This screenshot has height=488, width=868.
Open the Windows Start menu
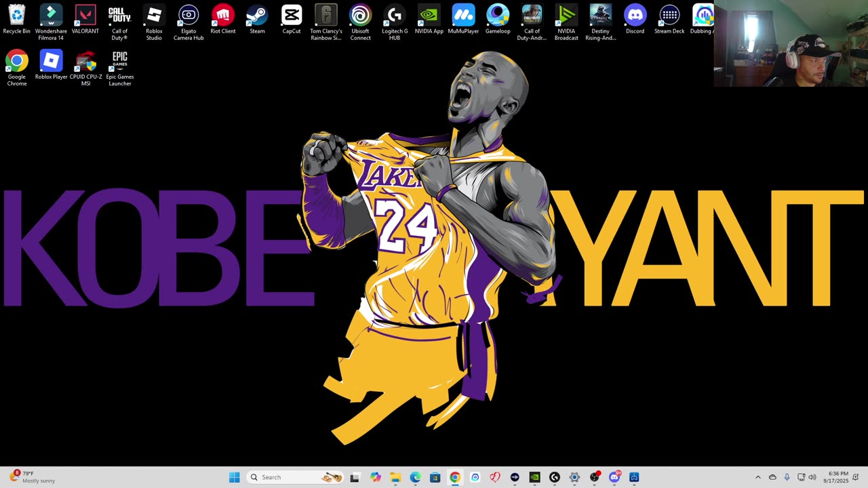pyautogui.click(x=234, y=477)
